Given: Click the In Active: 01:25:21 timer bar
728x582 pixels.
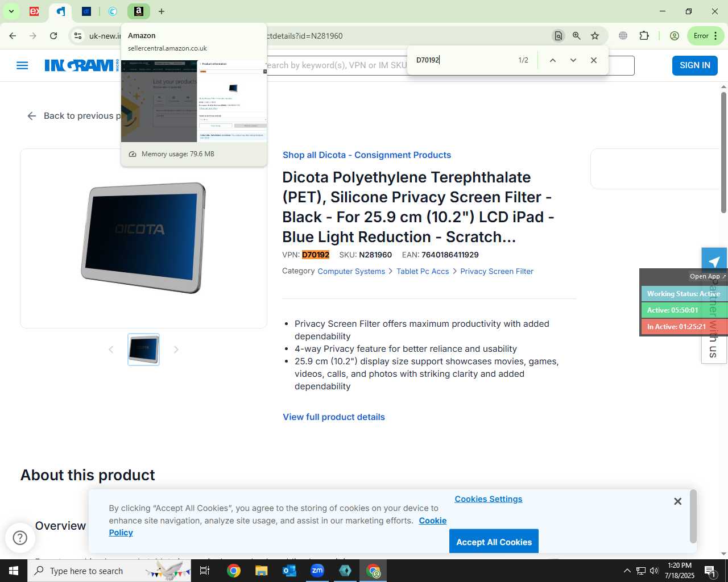Looking at the screenshot, I should (684, 327).
